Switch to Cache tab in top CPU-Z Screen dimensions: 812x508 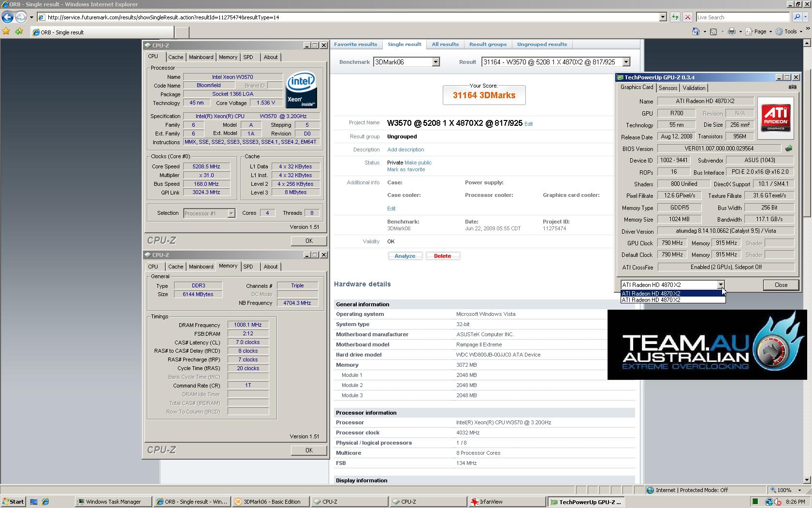175,57
